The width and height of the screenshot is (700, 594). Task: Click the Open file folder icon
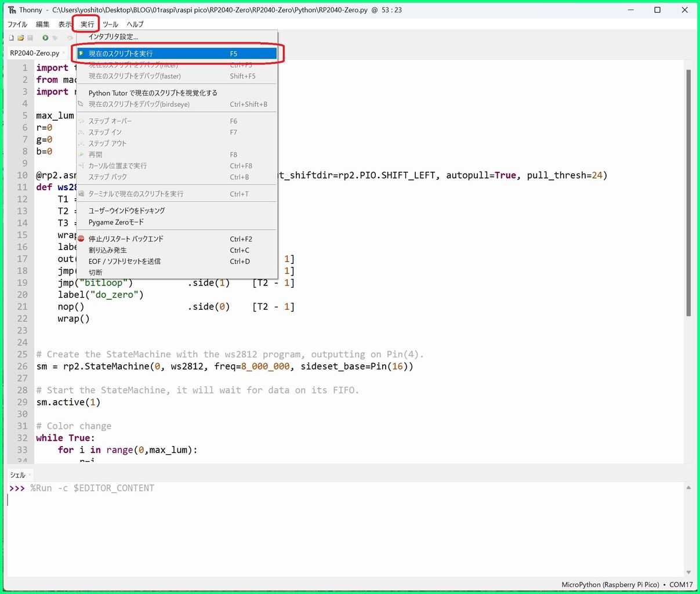(20, 38)
